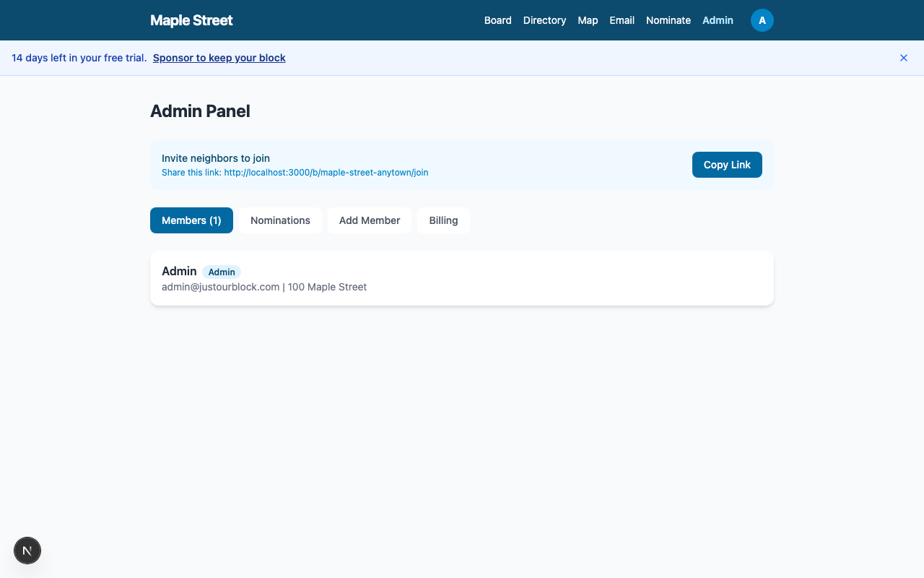
Task: Open Email in the navigation bar
Action: pos(622,20)
